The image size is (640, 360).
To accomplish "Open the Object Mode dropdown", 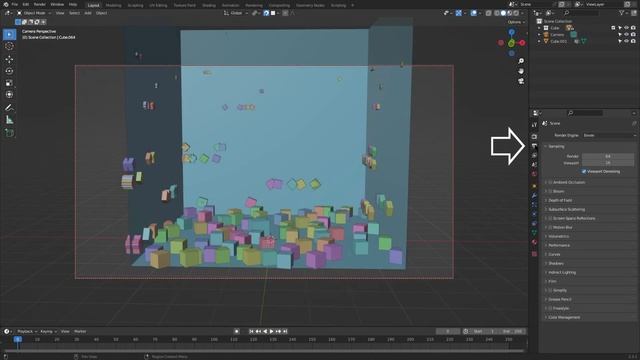I will click(34, 13).
